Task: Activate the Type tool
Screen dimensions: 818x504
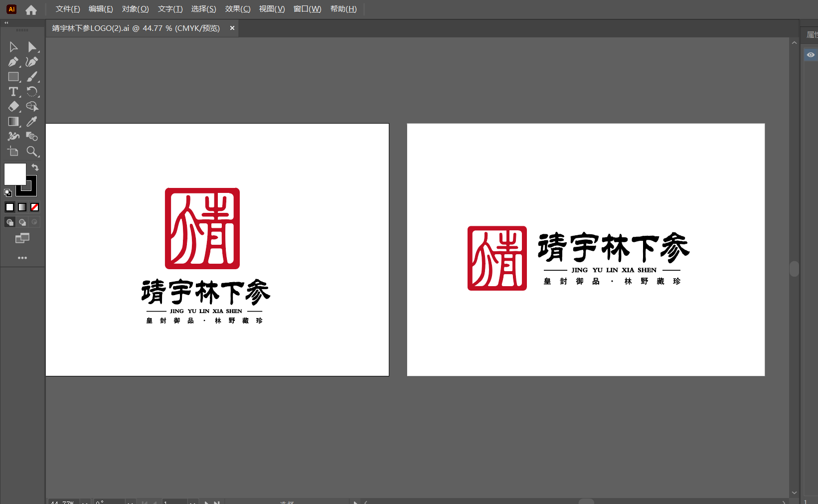Action: (13, 92)
